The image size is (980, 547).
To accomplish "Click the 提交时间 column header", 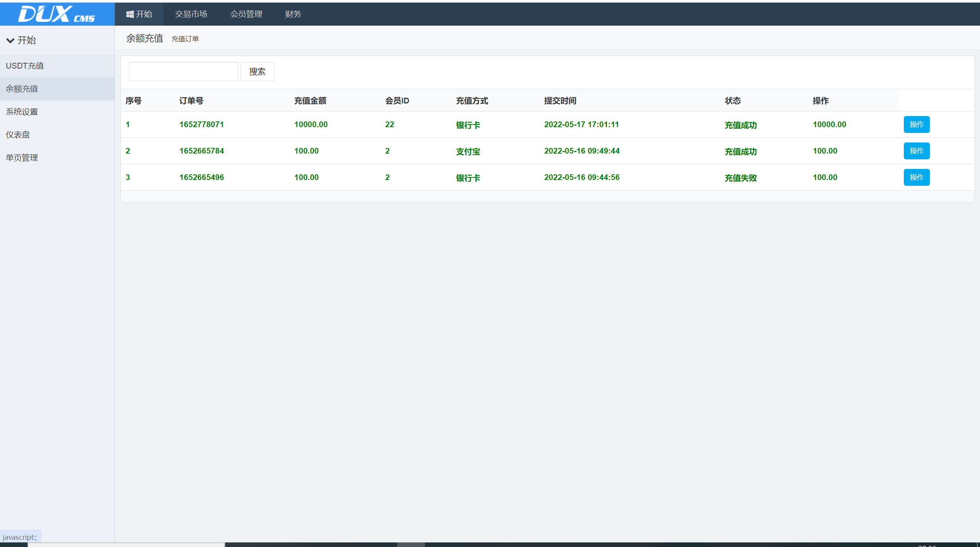I will pos(560,101).
